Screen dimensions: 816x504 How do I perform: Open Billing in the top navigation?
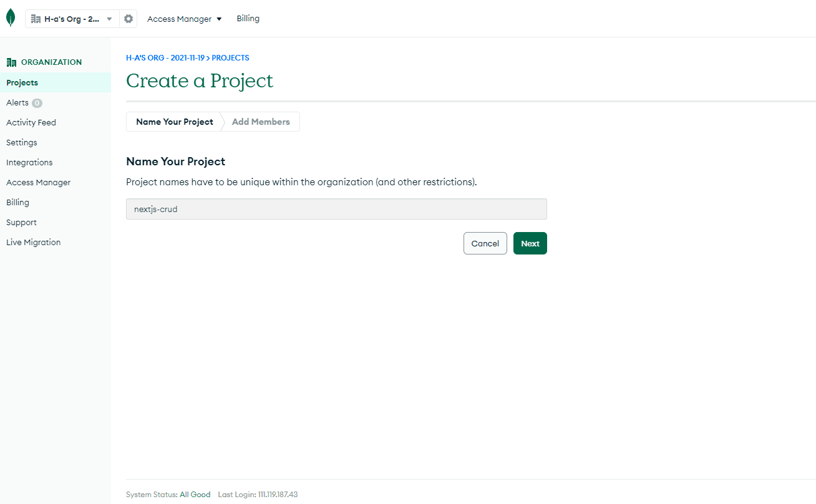tap(248, 19)
